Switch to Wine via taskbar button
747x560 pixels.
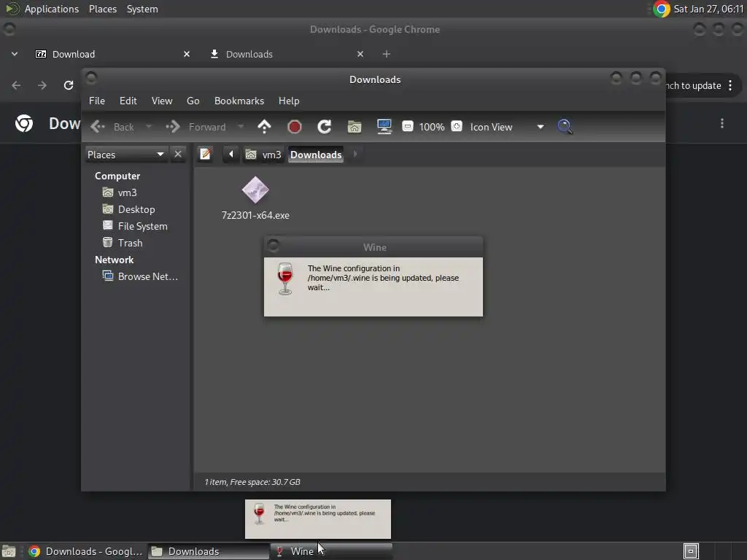pos(331,551)
